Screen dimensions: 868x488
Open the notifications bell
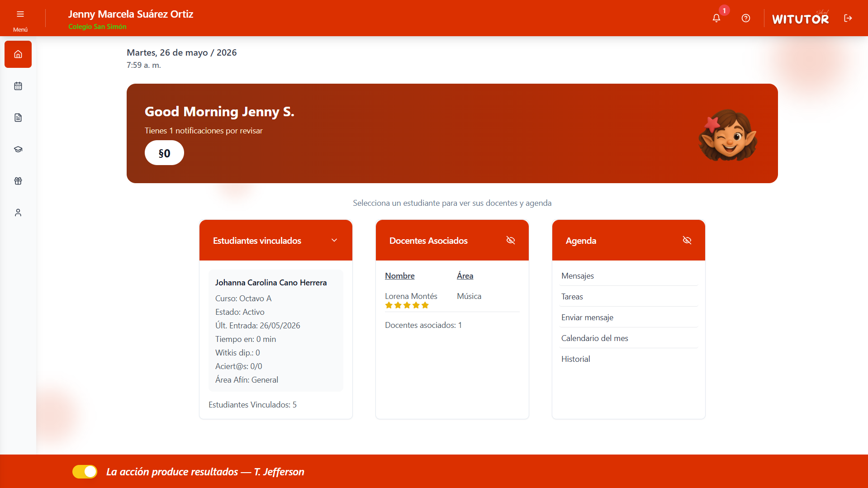[716, 18]
